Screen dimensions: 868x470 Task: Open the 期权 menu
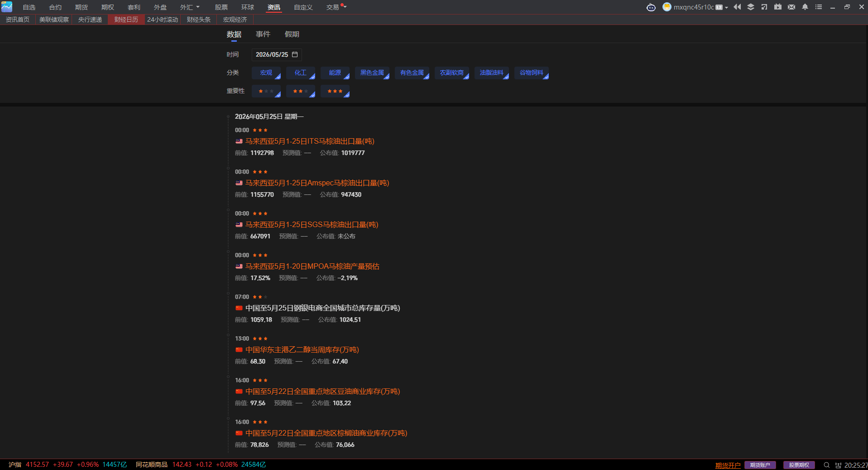point(108,7)
